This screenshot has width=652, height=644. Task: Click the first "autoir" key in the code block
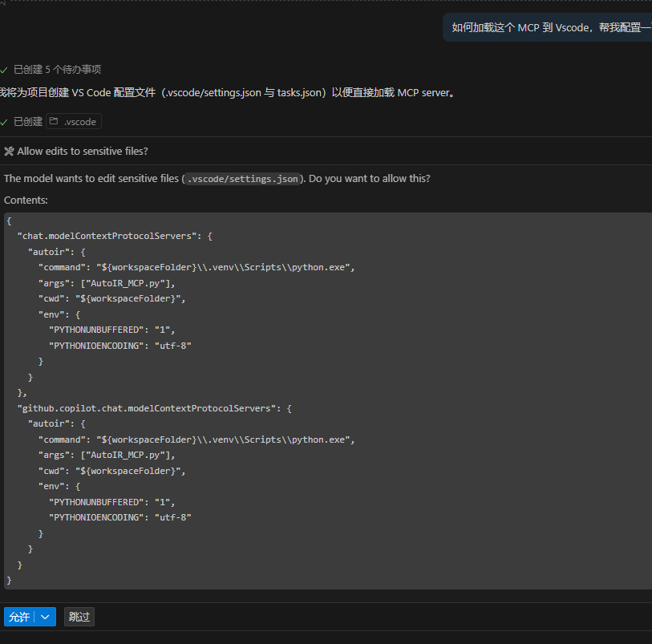[x=49, y=252]
